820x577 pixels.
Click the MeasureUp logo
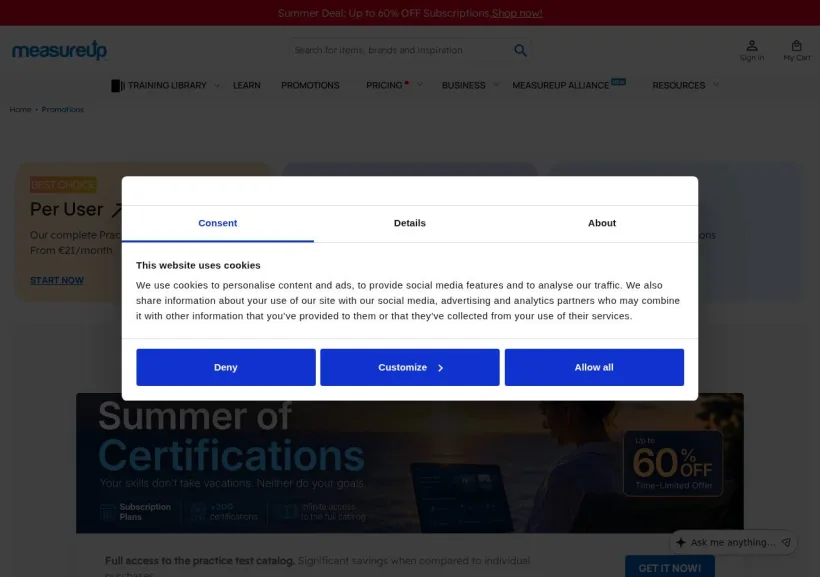point(59,50)
